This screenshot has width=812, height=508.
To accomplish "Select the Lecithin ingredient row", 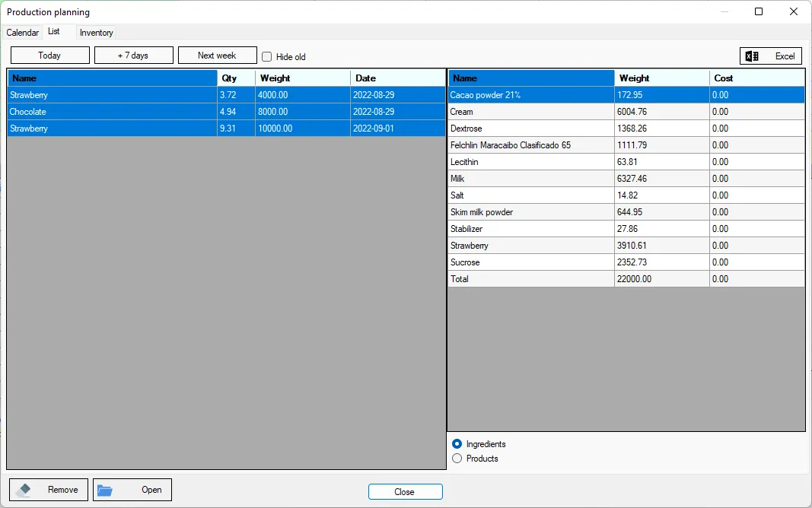I will click(x=626, y=162).
